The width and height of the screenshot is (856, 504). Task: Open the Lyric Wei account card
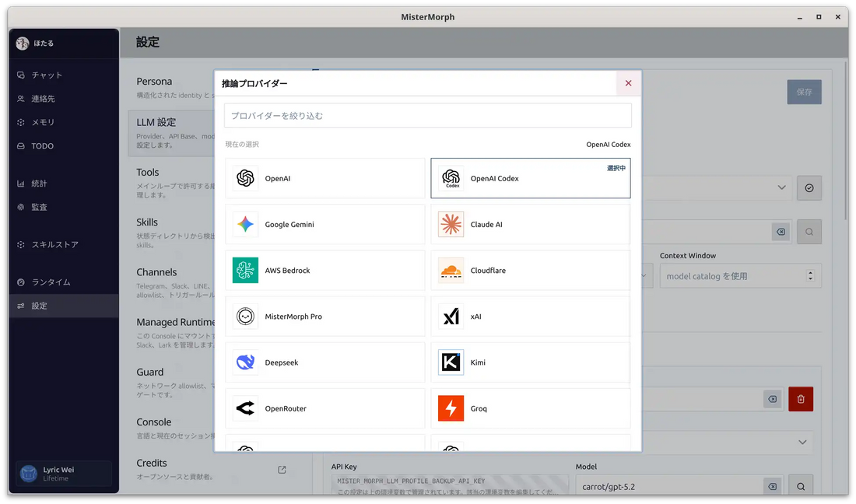click(x=64, y=474)
